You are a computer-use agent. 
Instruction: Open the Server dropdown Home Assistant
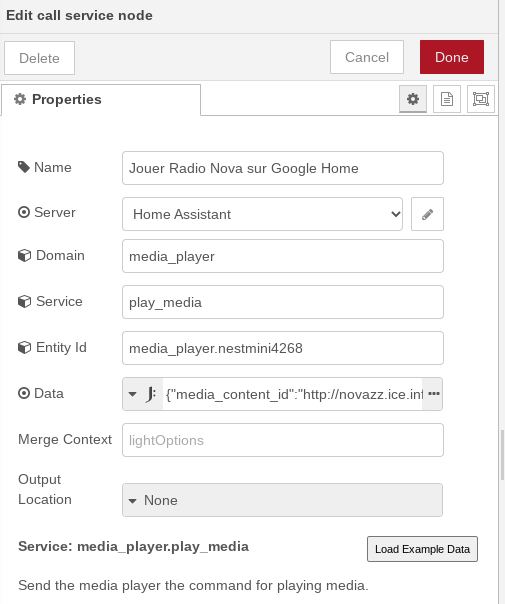(262, 214)
